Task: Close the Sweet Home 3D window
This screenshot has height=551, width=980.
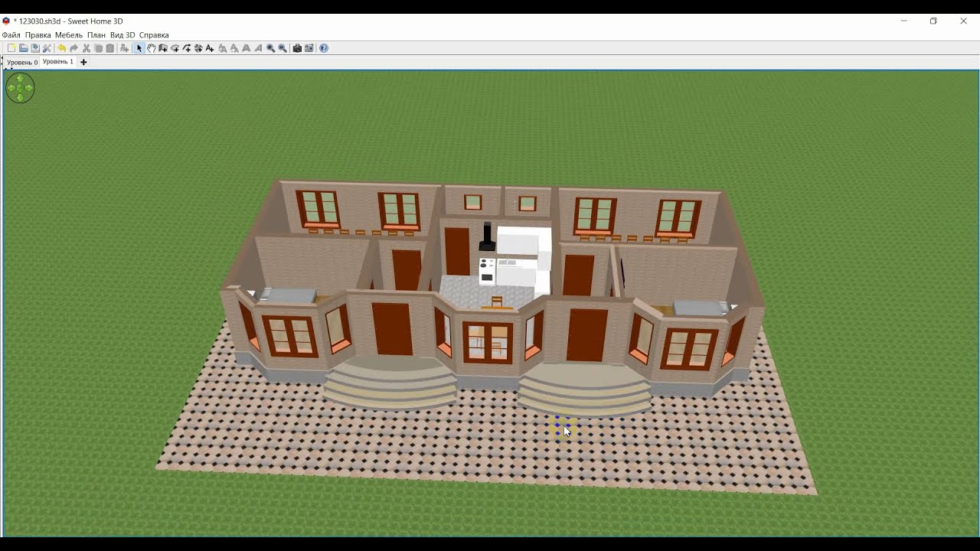Action: point(963,21)
